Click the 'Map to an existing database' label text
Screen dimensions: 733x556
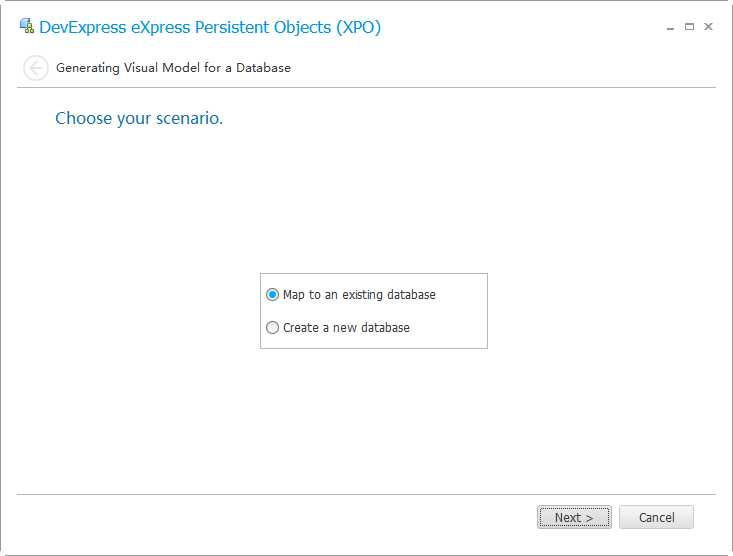359,295
